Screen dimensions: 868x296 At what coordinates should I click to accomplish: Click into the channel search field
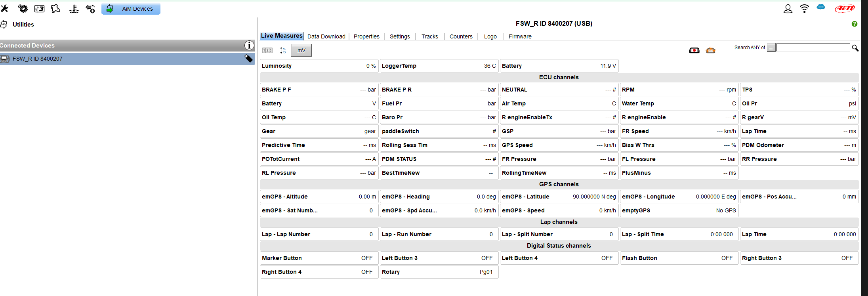pos(813,48)
